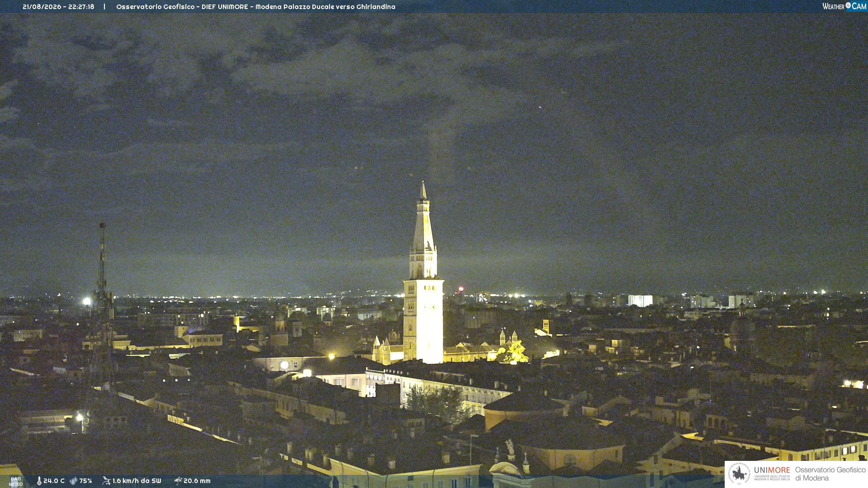The image size is (868, 488).
Task: Click the 21/08/2026 timestamp at top
Action: [x=58, y=7]
